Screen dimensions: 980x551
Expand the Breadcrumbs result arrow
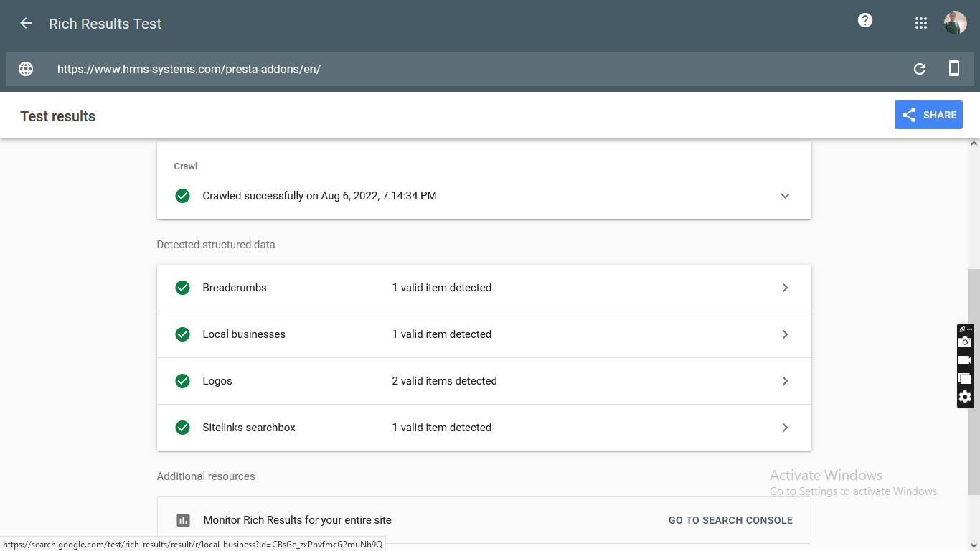click(785, 288)
